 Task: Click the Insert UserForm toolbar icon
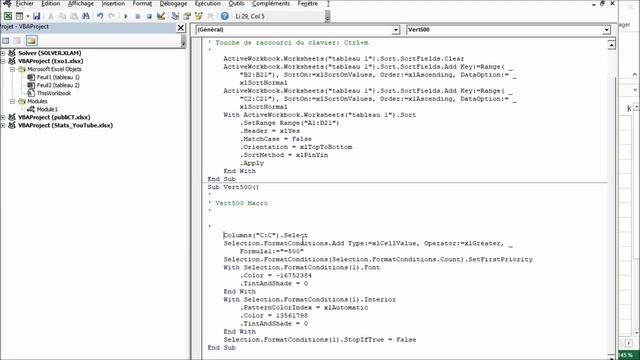19,16
